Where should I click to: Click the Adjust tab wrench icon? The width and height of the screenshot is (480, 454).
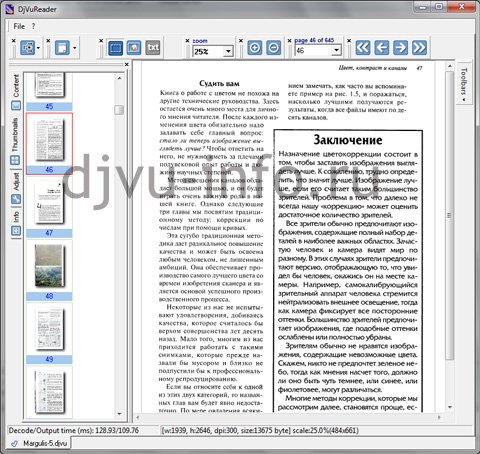click(16, 199)
